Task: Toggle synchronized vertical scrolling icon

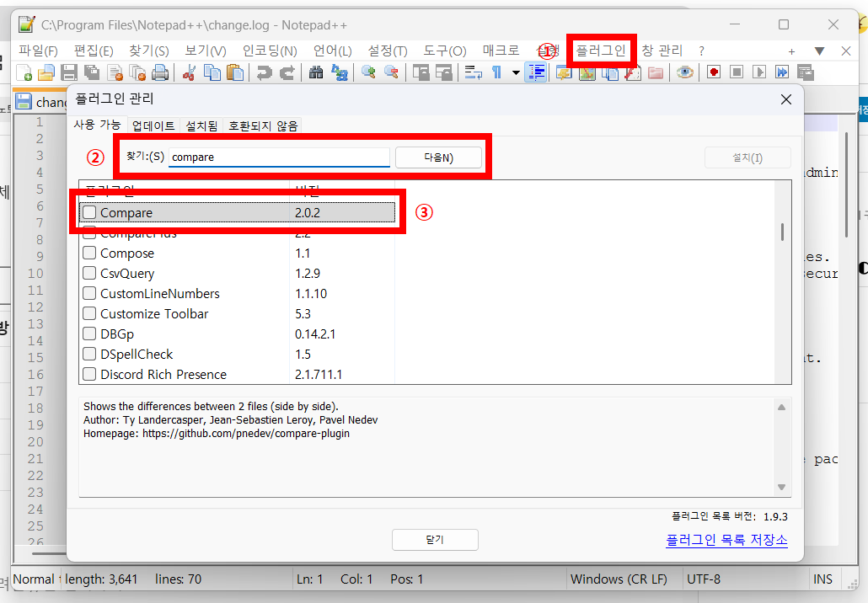Action: pos(421,72)
